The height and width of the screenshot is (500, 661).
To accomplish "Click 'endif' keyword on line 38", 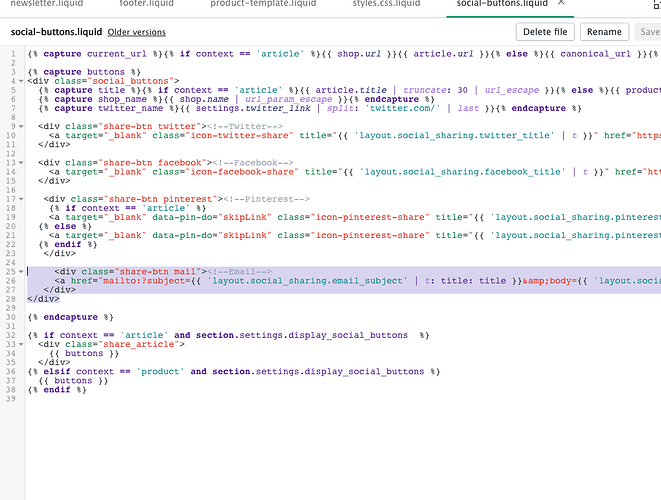I will click(57, 390).
